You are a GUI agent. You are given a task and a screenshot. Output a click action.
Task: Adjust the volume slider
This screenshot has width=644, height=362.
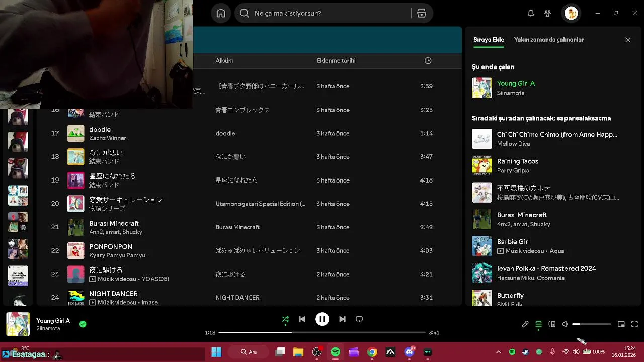(x=592, y=324)
